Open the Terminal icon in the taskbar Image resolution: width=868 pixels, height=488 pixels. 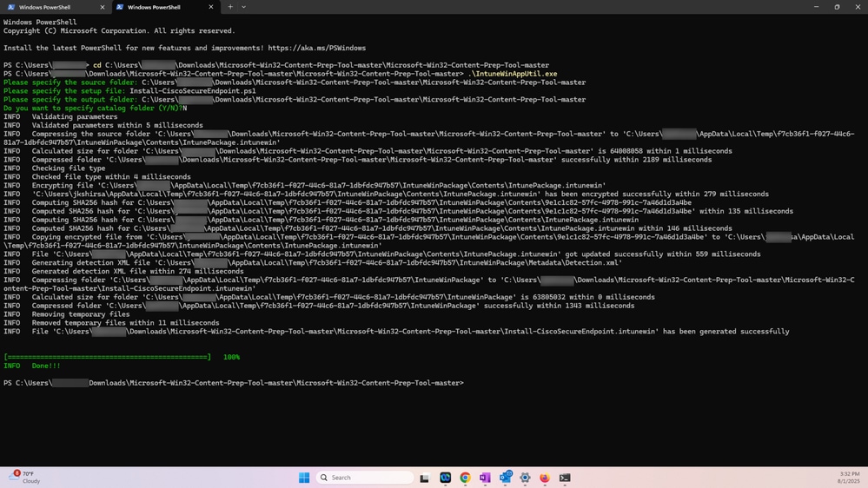point(565,478)
